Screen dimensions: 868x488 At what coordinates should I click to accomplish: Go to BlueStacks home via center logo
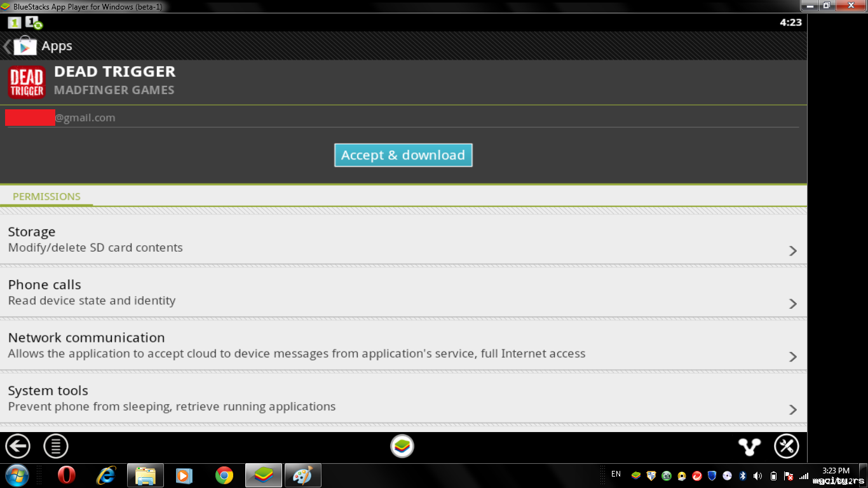tap(402, 446)
